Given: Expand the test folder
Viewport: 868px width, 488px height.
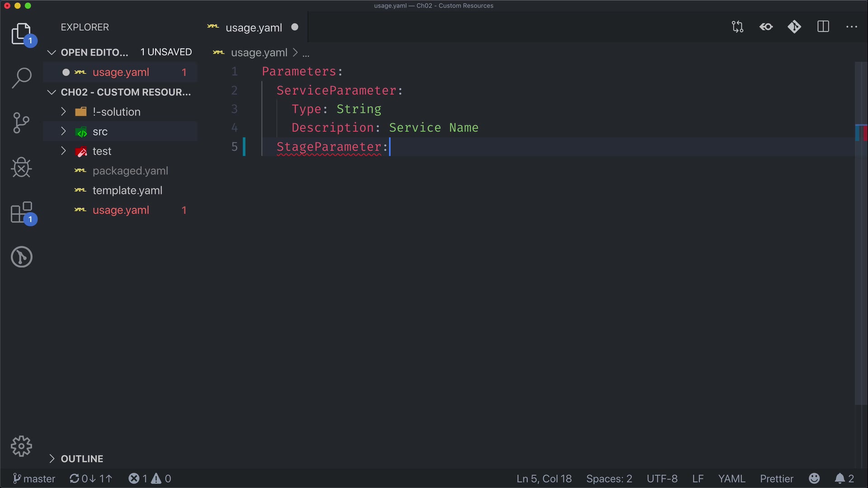Looking at the screenshot, I should (102, 151).
